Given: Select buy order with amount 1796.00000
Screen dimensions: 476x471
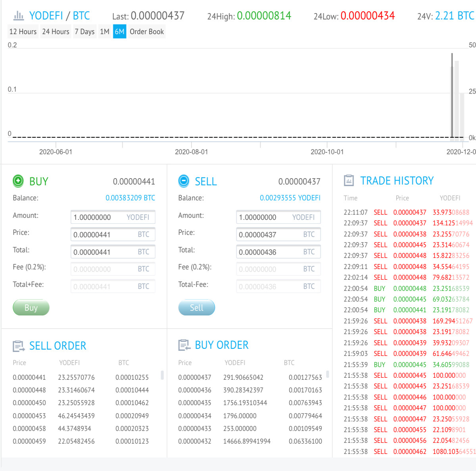Looking at the screenshot, I should click(x=250, y=416).
